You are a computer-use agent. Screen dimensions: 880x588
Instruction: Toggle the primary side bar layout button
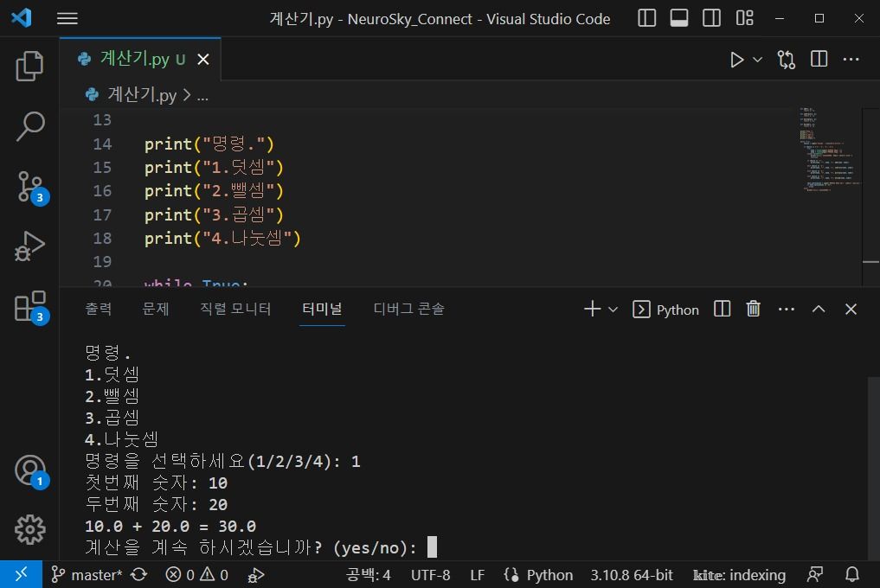coord(646,18)
